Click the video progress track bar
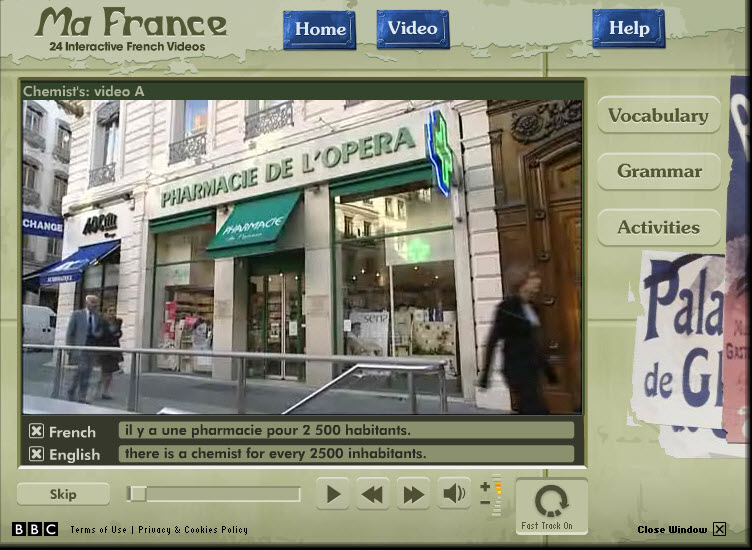 (213, 494)
